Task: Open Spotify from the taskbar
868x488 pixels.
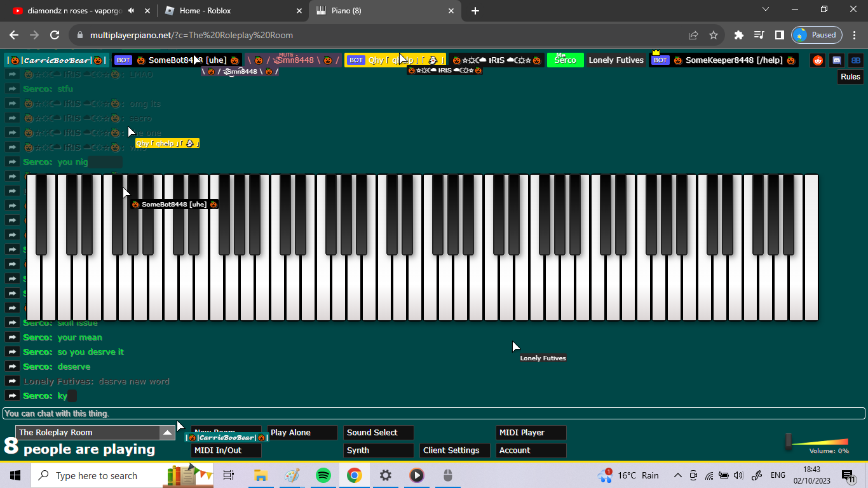Action: coord(323,475)
